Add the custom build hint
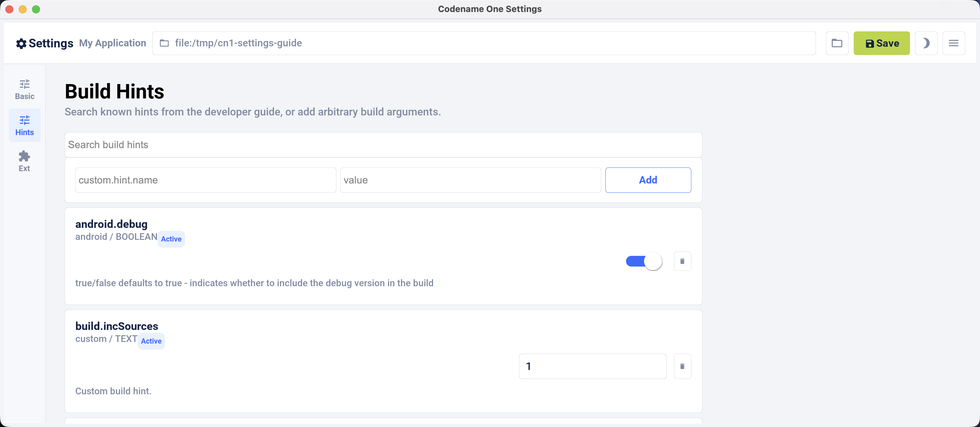The height and width of the screenshot is (427, 980). tap(648, 180)
